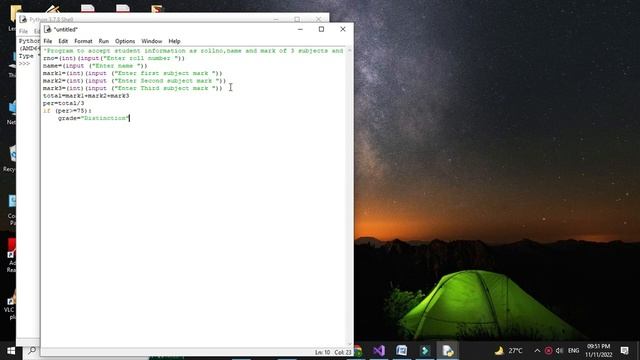Switch to Python IDLE taskbar icon
The image size is (640, 360).
tap(448, 351)
